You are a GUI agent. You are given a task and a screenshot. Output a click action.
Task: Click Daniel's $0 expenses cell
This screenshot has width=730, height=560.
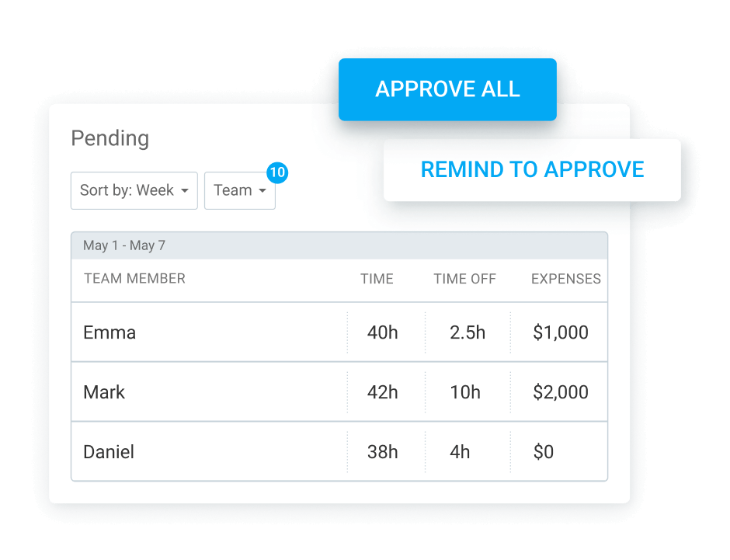point(544,452)
